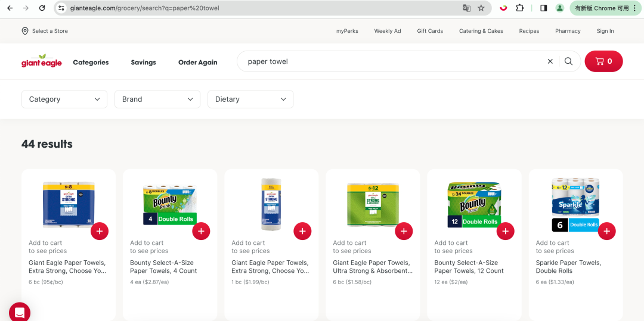The height and width of the screenshot is (321, 644).
Task: Go to Giant Eagle home logo
Action: coord(42,61)
